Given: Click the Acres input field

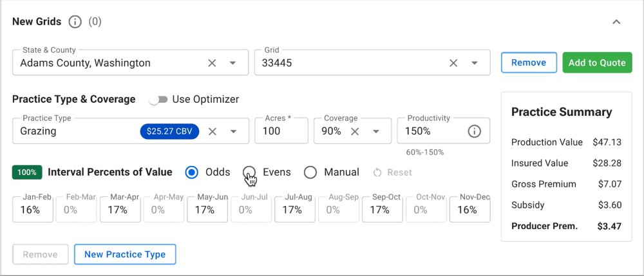Looking at the screenshot, I should pyautogui.click(x=281, y=131).
